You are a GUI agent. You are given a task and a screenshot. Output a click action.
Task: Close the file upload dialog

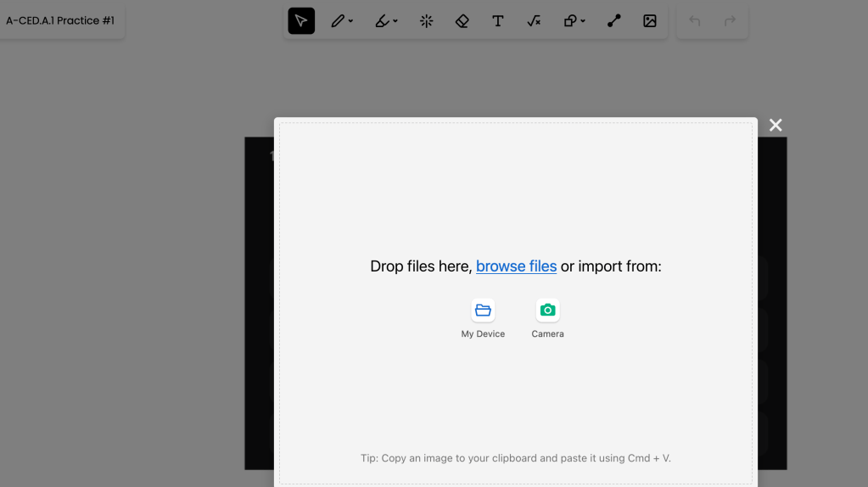click(776, 126)
